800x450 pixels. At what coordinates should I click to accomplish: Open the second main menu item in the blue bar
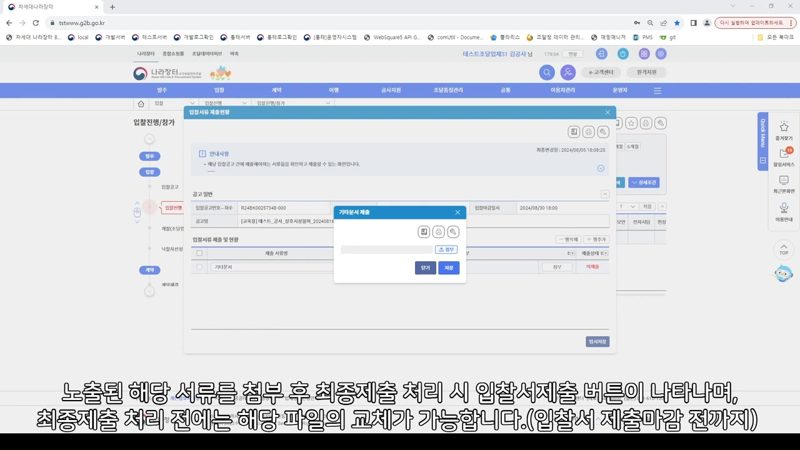[x=219, y=90]
